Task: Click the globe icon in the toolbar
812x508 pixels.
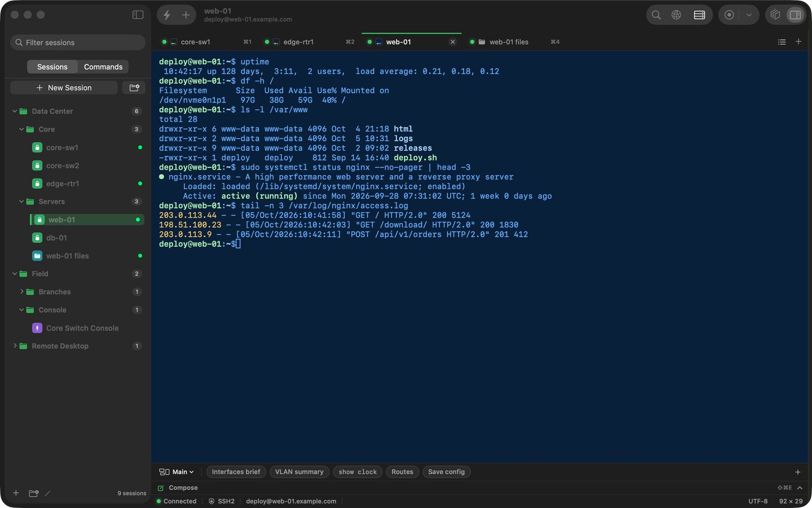Action: pyautogui.click(x=676, y=15)
